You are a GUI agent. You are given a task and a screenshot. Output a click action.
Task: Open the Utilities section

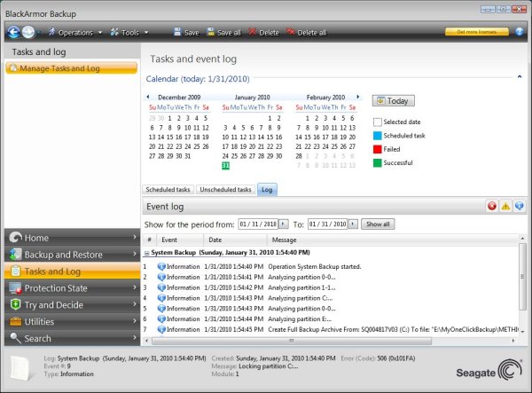click(73, 321)
